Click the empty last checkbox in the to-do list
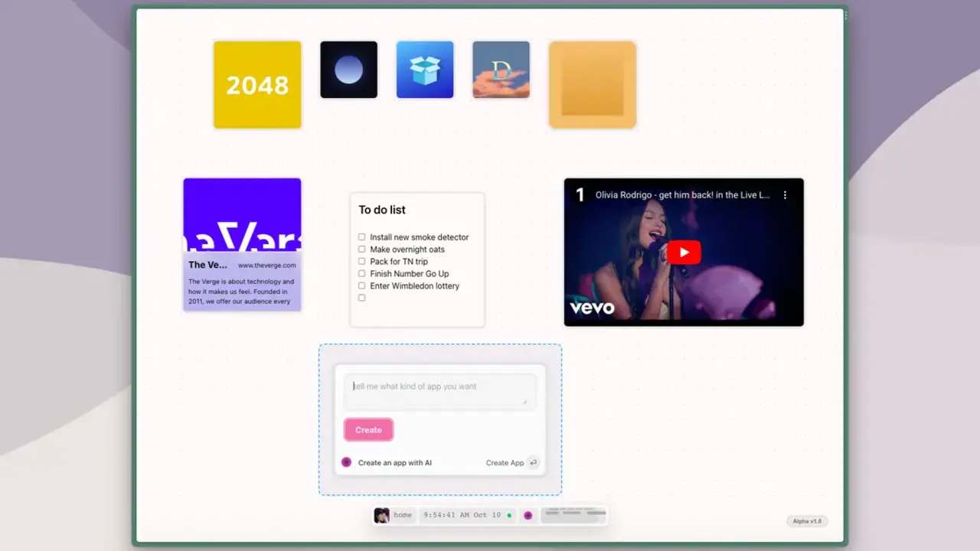Viewport: 980px width, 551px height. coord(362,298)
